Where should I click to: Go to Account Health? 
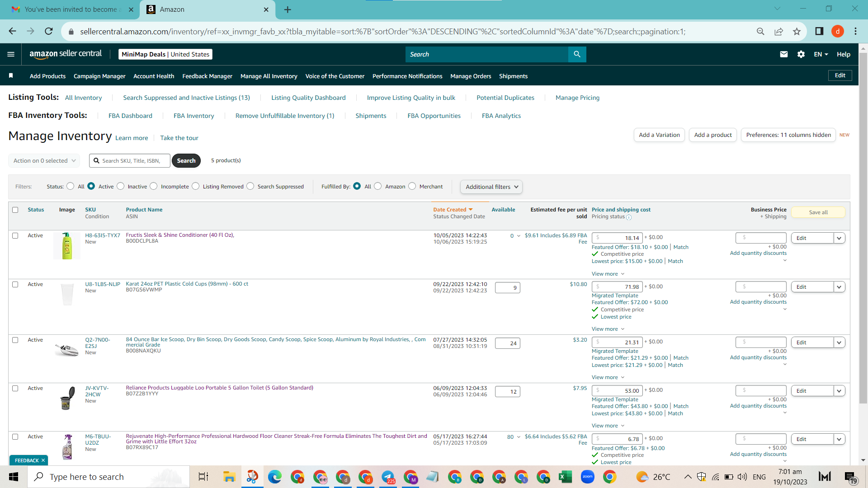pyautogui.click(x=154, y=76)
